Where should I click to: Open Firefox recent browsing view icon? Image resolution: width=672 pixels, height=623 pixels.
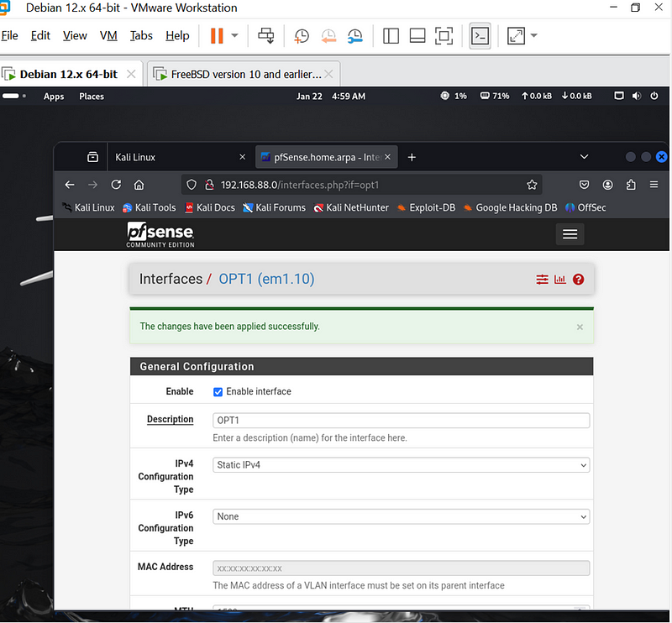[x=92, y=157]
